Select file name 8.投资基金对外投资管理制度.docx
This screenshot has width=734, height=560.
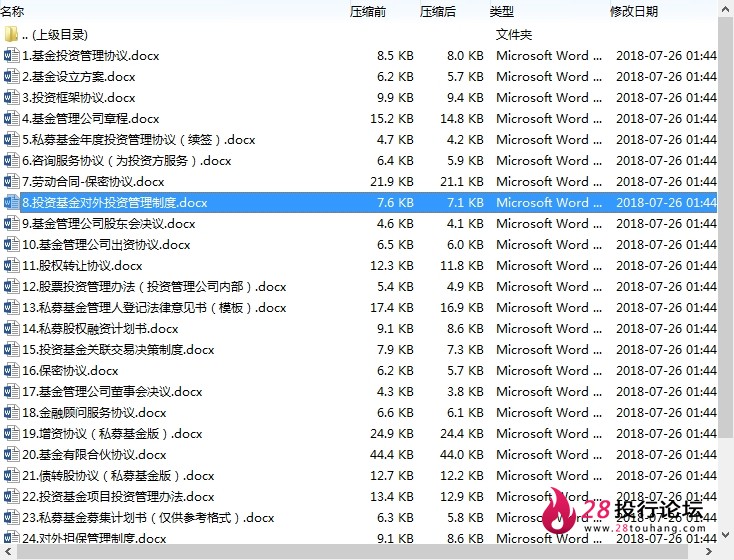pyautogui.click(x=115, y=202)
